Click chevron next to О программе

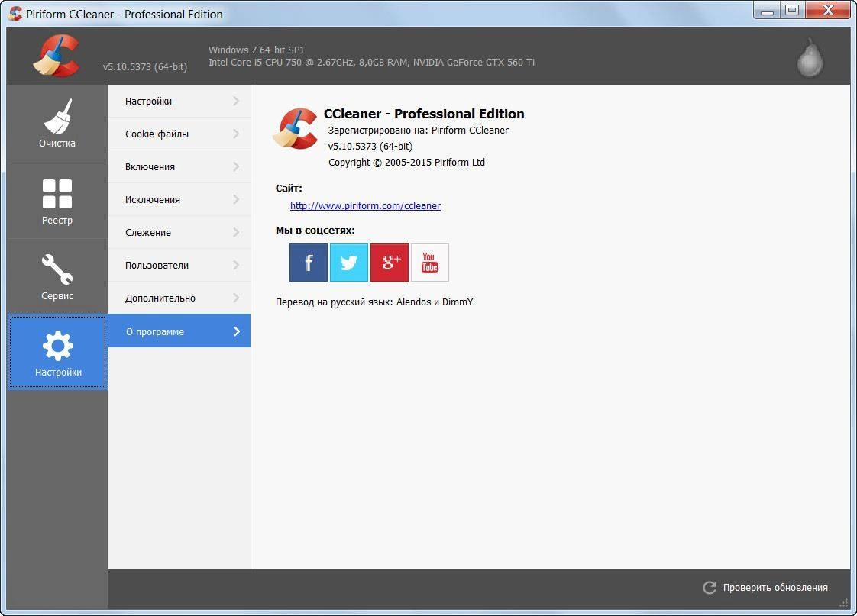coord(237,331)
